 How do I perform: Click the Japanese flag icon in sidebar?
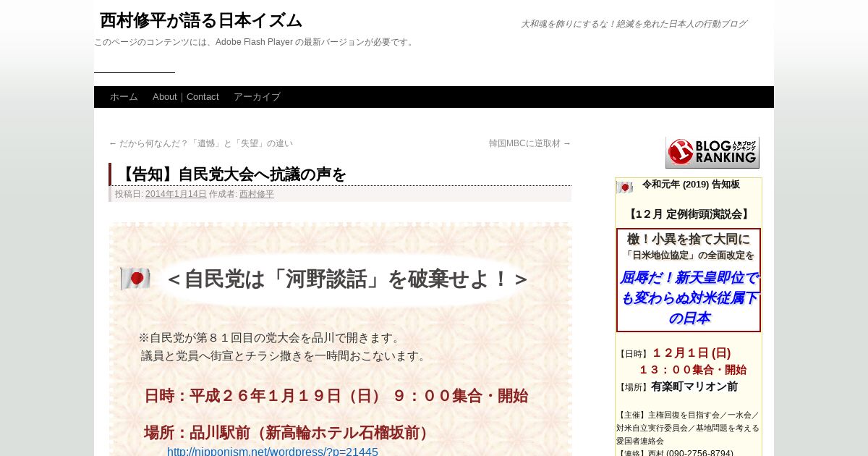pyautogui.click(x=624, y=187)
